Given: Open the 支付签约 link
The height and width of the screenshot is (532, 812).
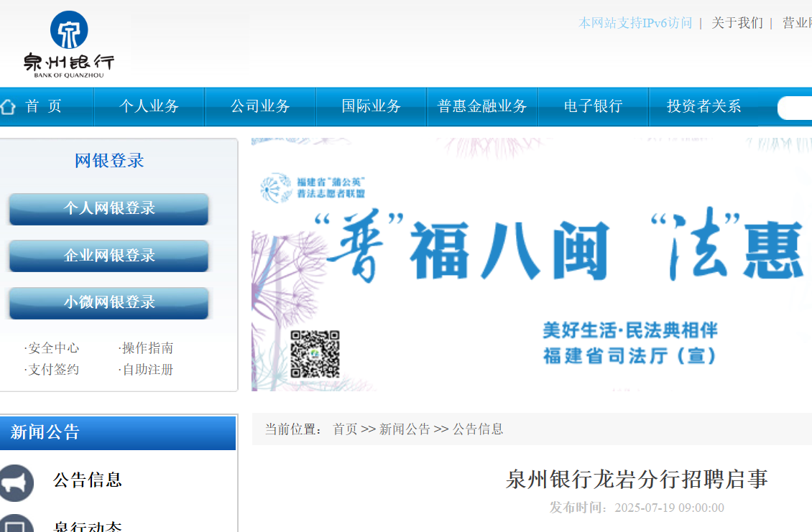Looking at the screenshot, I should tap(52, 370).
